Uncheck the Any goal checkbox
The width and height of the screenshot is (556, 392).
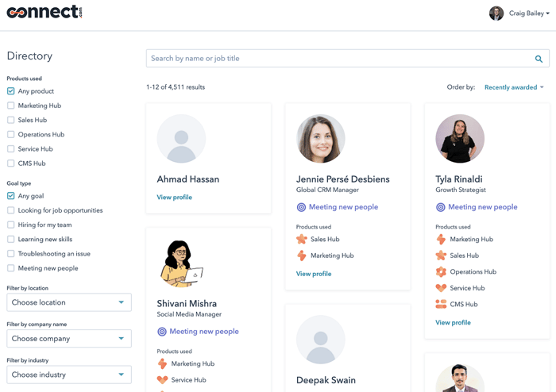point(11,196)
